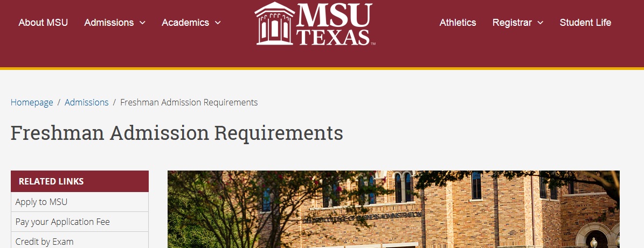Select the Registrar label in top navigation
The width and height of the screenshot is (644, 248).
[x=512, y=23]
